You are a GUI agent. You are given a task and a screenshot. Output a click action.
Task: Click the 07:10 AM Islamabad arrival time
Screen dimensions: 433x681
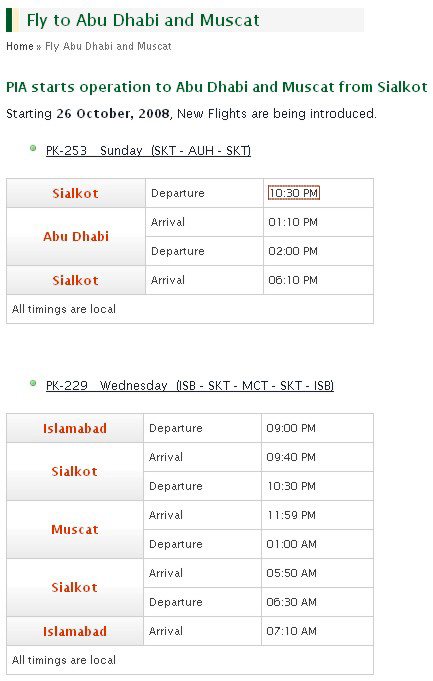291,631
